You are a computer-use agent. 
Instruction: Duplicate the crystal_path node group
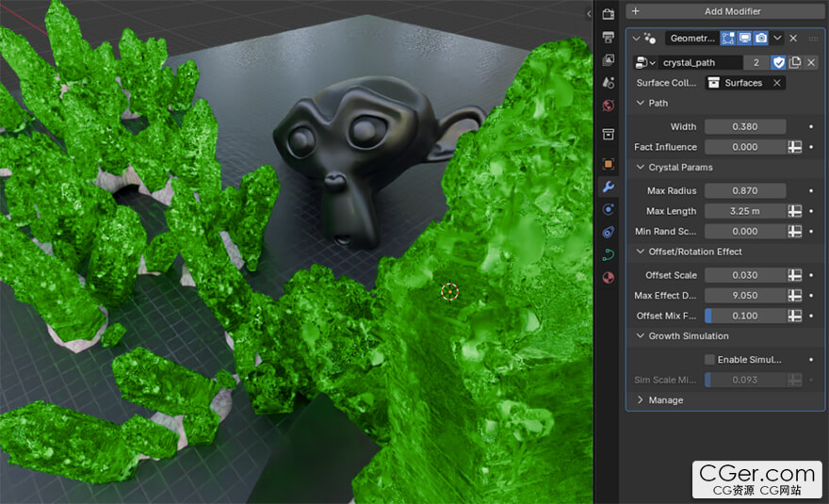tap(794, 62)
